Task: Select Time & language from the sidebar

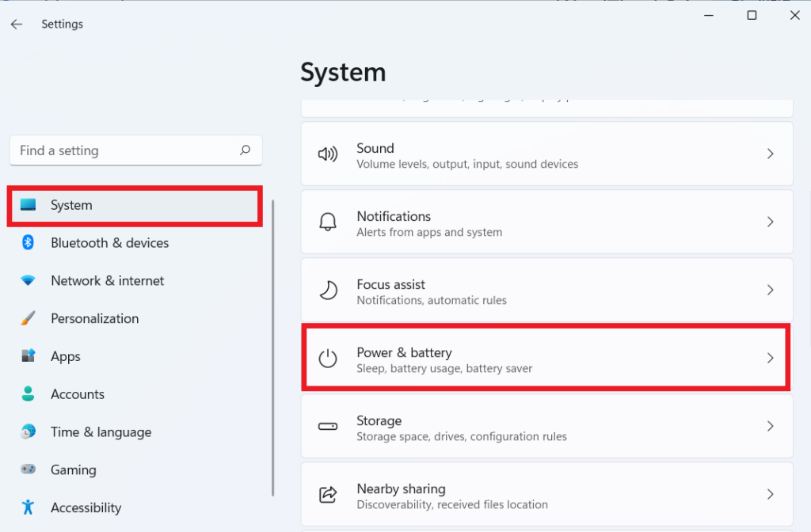Action: click(101, 431)
